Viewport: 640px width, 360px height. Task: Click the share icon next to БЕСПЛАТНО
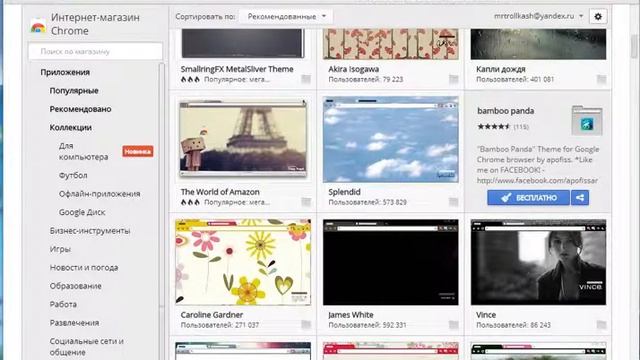click(x=580, y=198)
